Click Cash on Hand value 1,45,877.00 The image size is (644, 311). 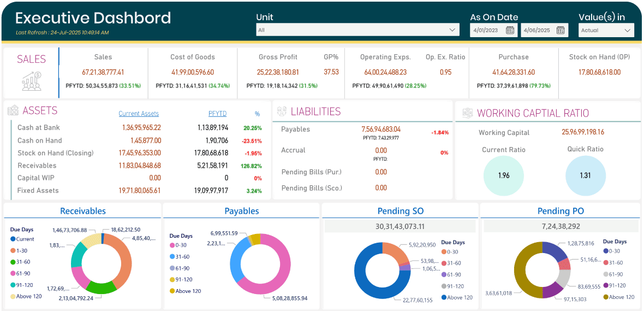[146, 140]
